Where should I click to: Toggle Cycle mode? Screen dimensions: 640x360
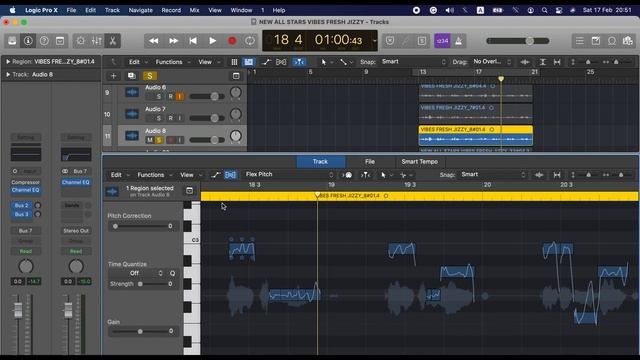tap(250, 41)
